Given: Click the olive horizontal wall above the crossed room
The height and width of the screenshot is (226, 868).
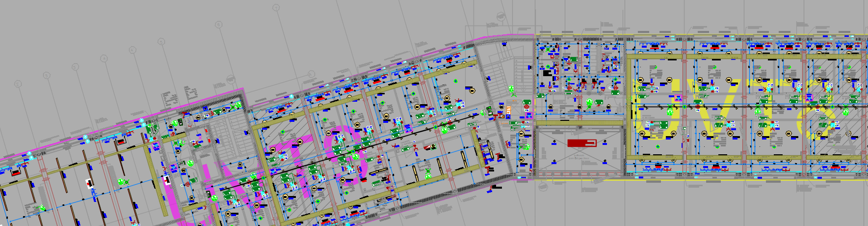Looking at the screenshot, I should coord(580,123).
